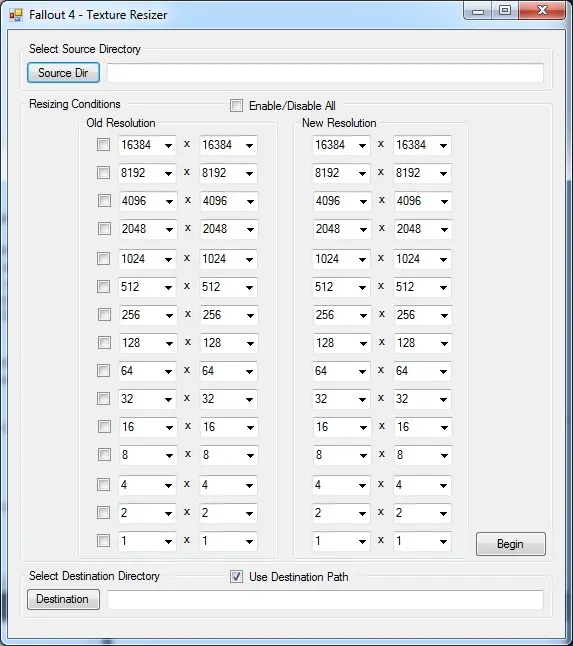The width and height of the screenshot is (573, 646).
Task: Start resizing with the Begin button
Action: pos(511,544)
